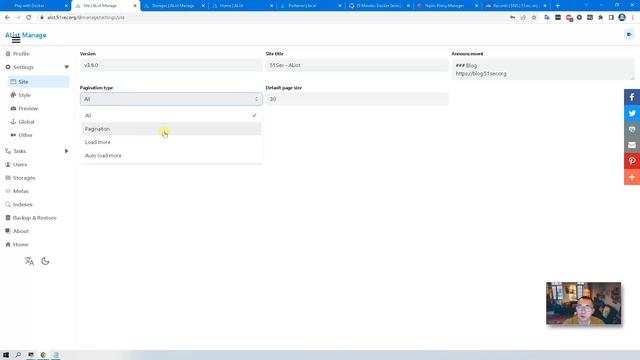This screenshot has height=360, width=640.
Task: Go forward in the browser
Action: coord(18,18)
